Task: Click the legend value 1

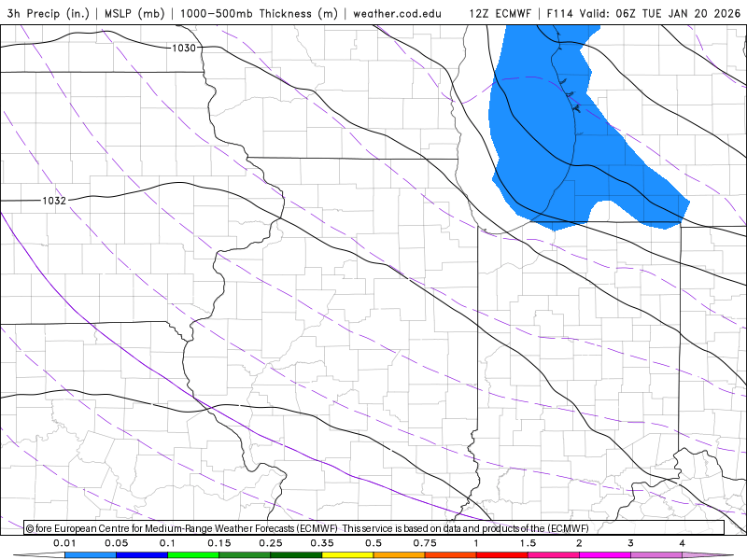Action: click(476, 543)
